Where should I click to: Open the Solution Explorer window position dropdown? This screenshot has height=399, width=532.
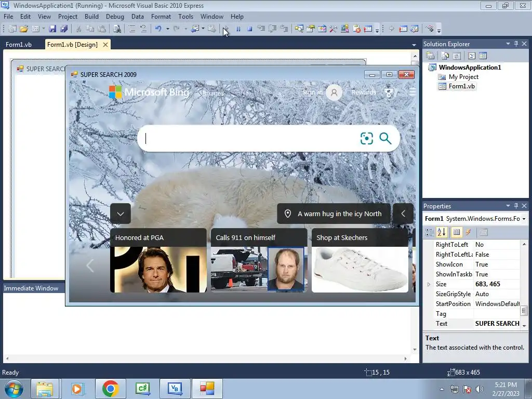[508, 44]
